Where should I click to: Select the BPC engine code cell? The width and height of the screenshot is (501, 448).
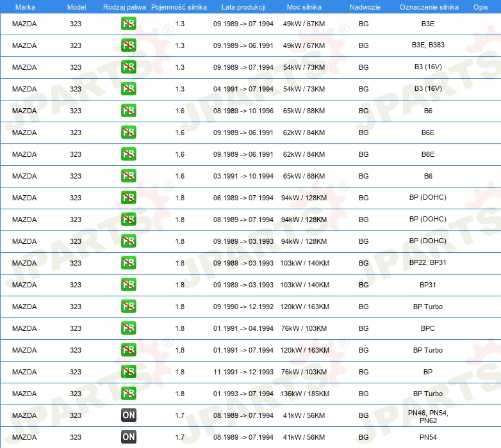point(428,328)
